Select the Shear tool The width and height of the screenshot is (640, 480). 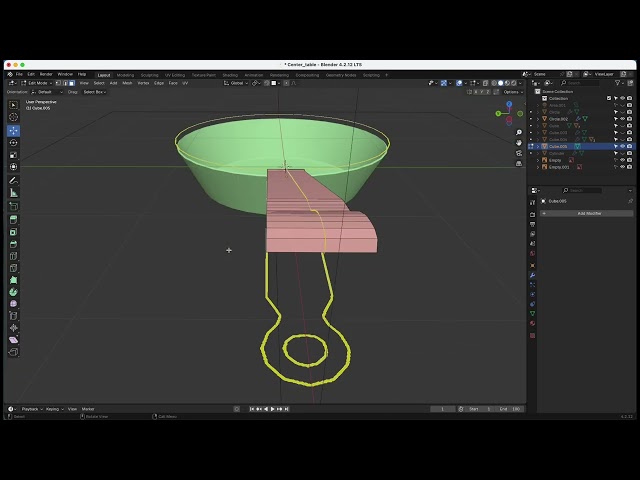13,340
